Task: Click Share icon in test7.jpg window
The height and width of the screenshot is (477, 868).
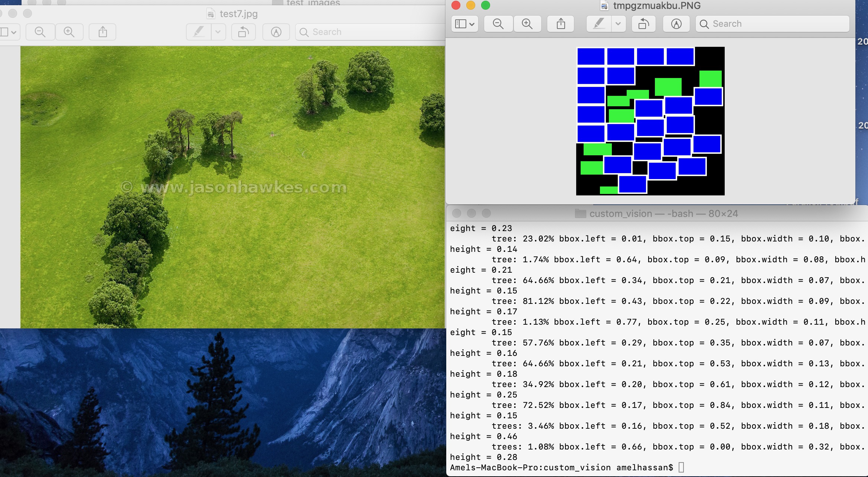Action: (x=103, y=32)
